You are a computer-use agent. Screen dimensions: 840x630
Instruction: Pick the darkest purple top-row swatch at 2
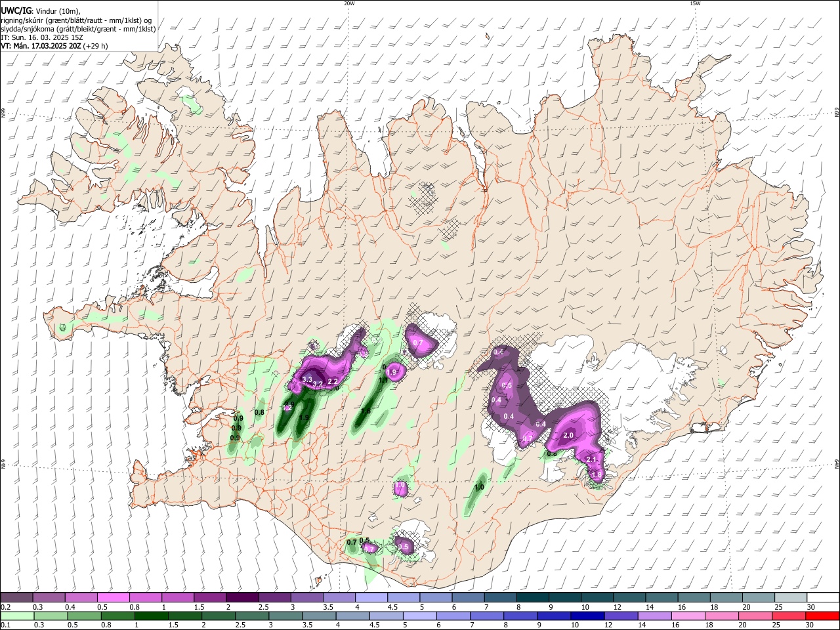pos(241,597)
